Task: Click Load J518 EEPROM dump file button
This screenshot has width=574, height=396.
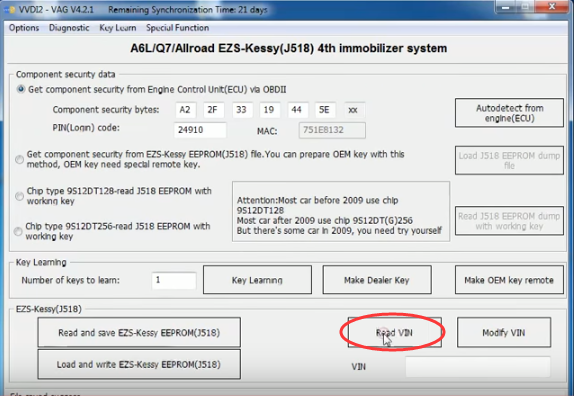Action: (x=509, y=160)
